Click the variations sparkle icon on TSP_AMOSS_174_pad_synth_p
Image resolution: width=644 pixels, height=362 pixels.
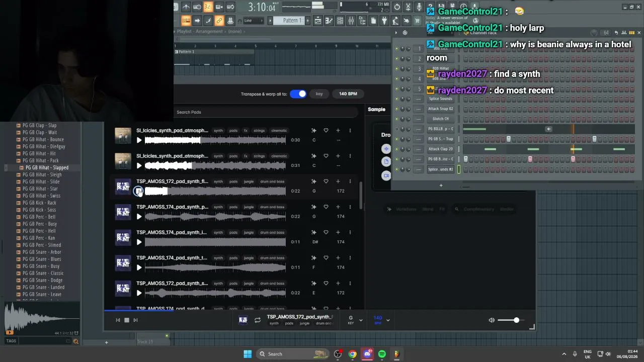pos(314,207)
